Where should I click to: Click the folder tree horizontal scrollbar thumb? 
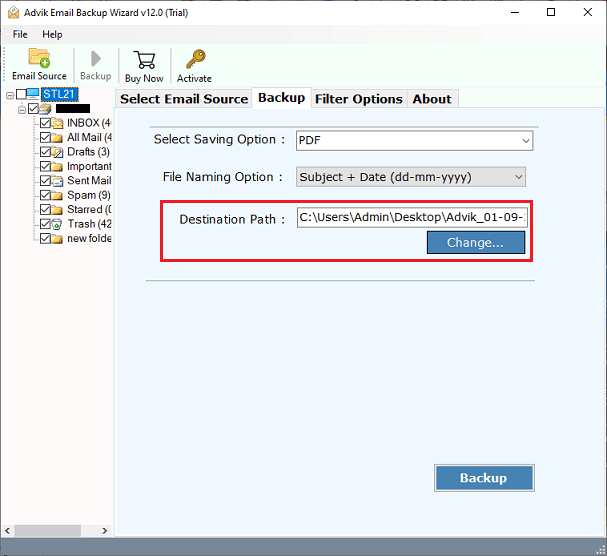(x=48, y=531)
